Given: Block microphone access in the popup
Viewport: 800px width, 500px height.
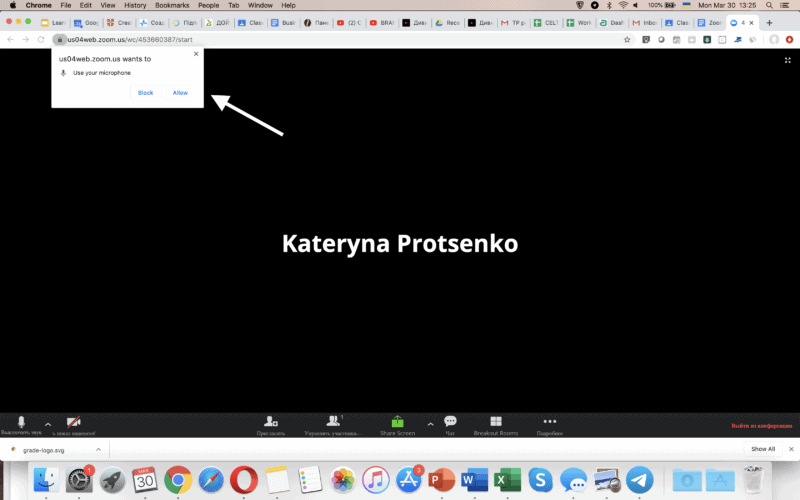Looking at the screenshot, I should [x=145, y=93].
